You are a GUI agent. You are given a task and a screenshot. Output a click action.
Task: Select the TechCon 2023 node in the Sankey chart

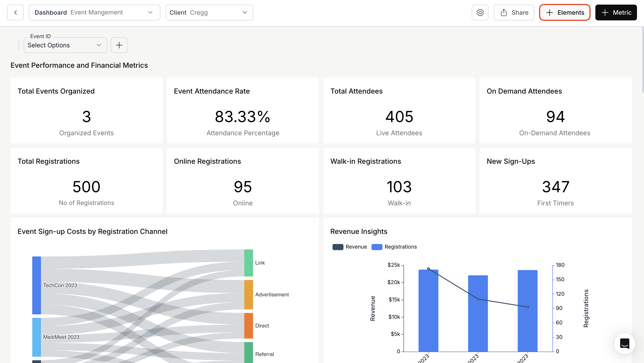point(36,285)
